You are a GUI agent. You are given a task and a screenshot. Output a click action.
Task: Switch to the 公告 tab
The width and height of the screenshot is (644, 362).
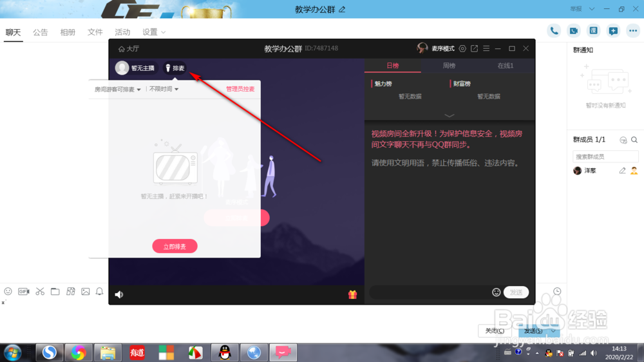[40, 32]
